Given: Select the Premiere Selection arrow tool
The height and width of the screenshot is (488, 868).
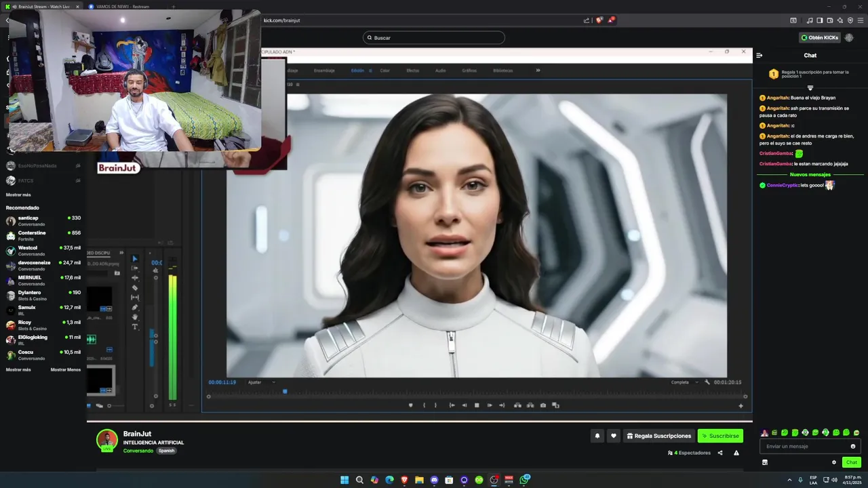Looking at the screenshot, I should point(134,259).
